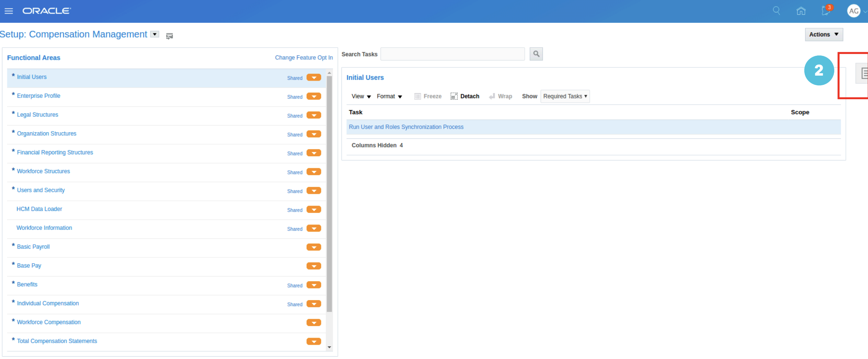Image resolution: width=868 pixels, height=359 pixels.
Task: Select the Organization Structures functional area
Action: tap(46, 133)
